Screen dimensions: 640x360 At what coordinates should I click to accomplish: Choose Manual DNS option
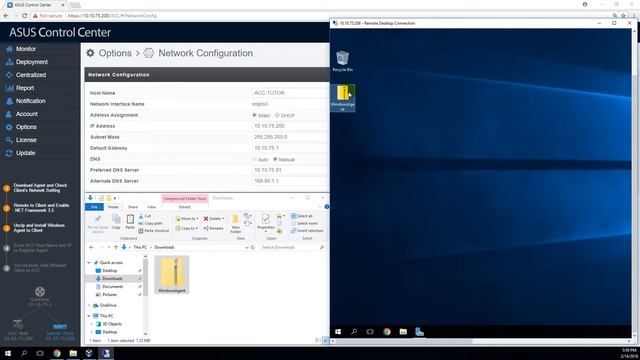tap(276, 159)
